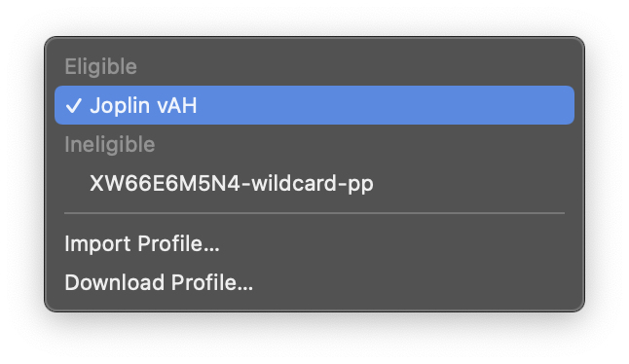Screen dimensions: 629x364
Task: Download a profile via the last entry
Action: (x=314, y=282)
